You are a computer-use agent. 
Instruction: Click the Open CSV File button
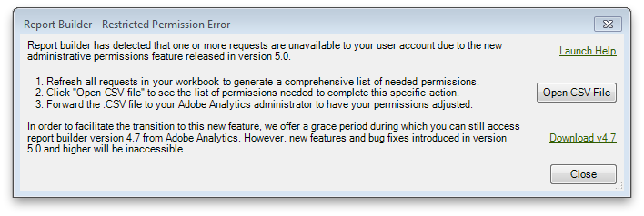pyautogui.click(x=577, y=93)
